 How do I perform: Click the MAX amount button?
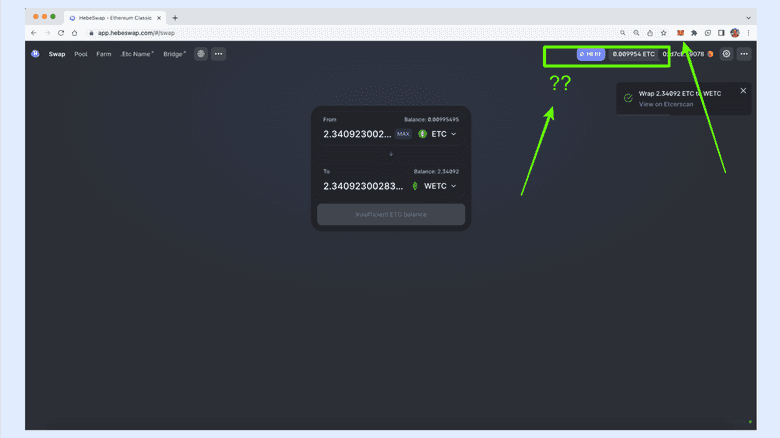click(403, 133)
